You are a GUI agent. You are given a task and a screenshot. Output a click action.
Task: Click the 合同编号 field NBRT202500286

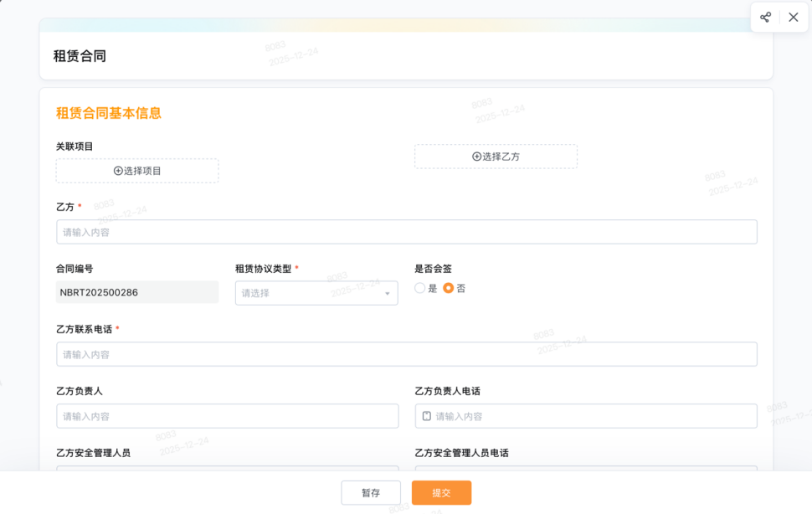pyautogui.click(x=136, y=293)
